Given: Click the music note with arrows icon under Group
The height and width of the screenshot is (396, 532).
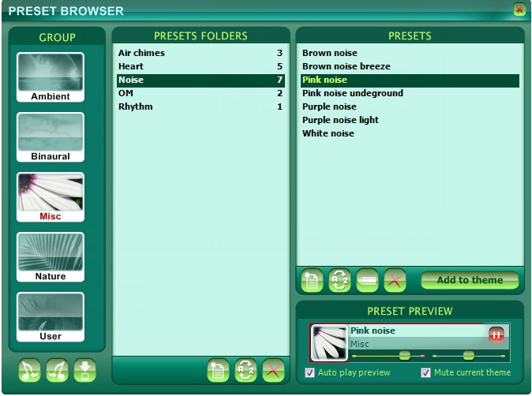Looking at the screenshot, I should (x=57, y=370).
